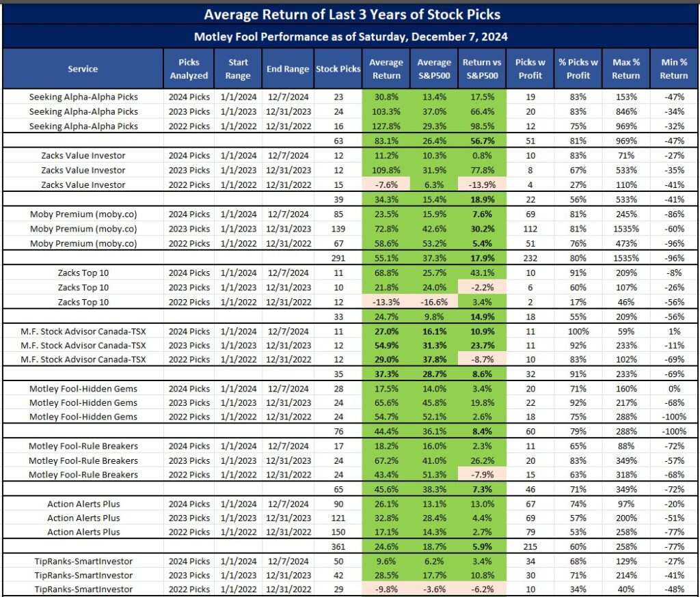Click the End Range column header
700x597 pixels.
pyautogui.click(x=287, y=68)
